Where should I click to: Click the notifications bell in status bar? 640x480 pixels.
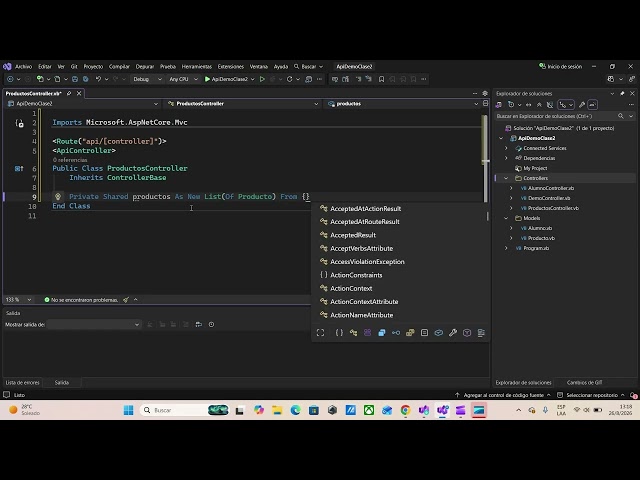coord(633,395)
